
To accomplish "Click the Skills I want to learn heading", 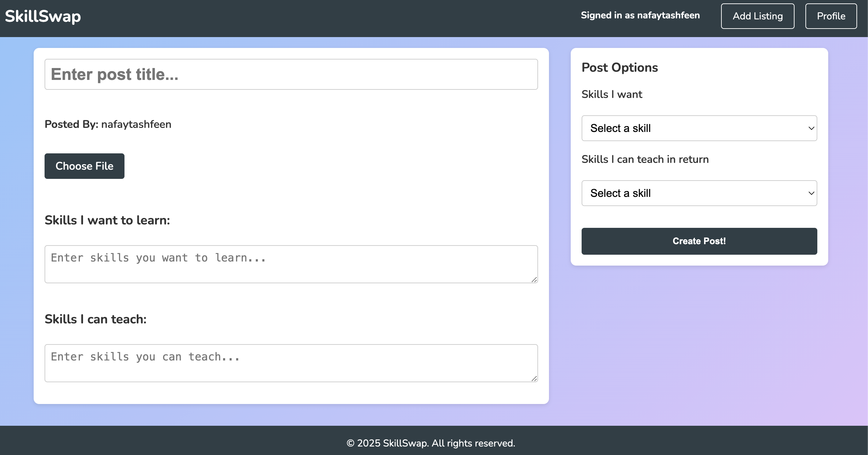I will (107, 220).
